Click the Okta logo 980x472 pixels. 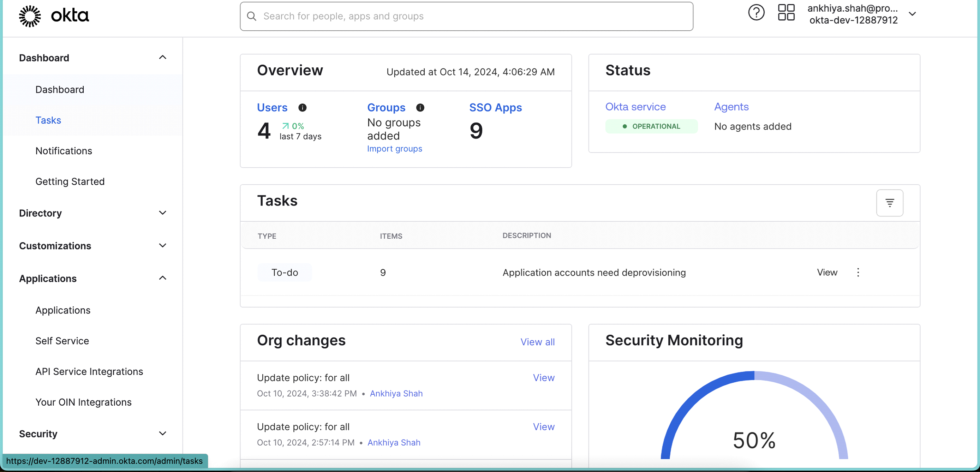[x=53, y=16]
